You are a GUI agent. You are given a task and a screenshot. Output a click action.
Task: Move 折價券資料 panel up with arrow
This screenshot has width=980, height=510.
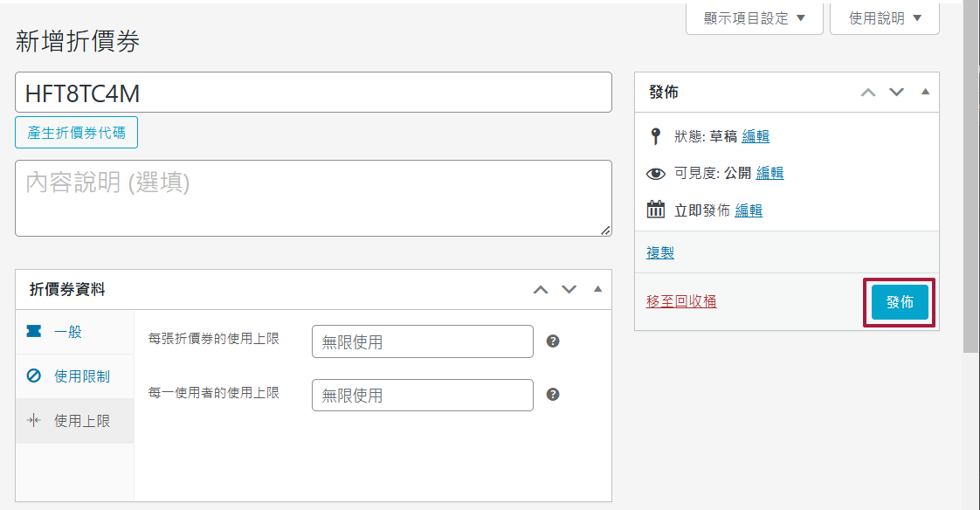click(541, 290)
